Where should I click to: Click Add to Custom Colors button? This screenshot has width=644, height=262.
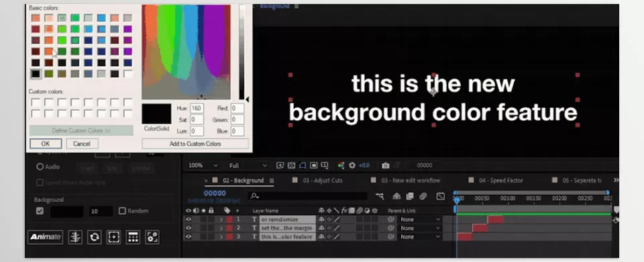coord(195,144)
